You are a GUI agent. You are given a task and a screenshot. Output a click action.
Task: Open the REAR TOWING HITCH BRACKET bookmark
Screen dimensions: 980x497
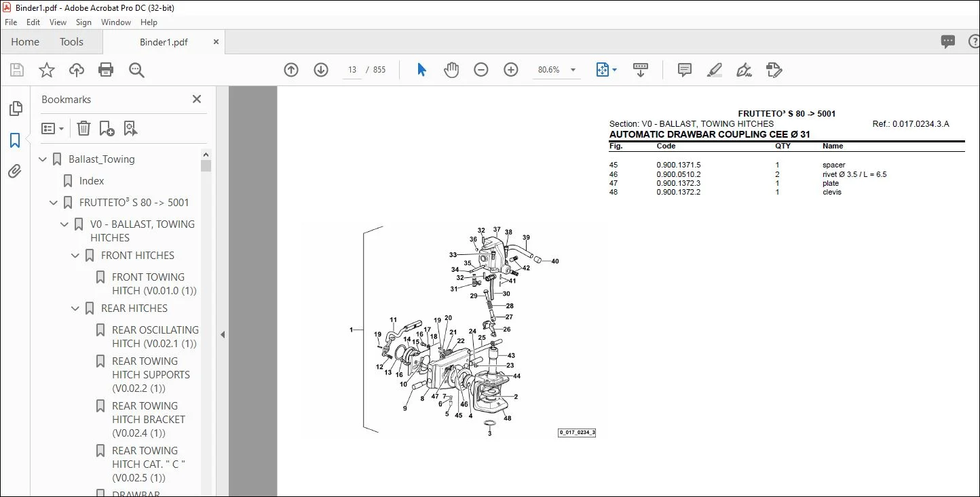click(149, 420)
